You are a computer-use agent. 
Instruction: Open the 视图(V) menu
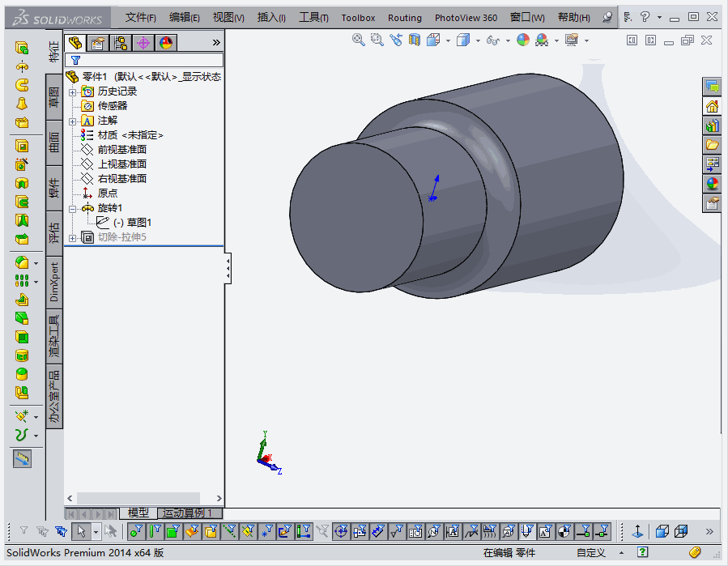228,18
